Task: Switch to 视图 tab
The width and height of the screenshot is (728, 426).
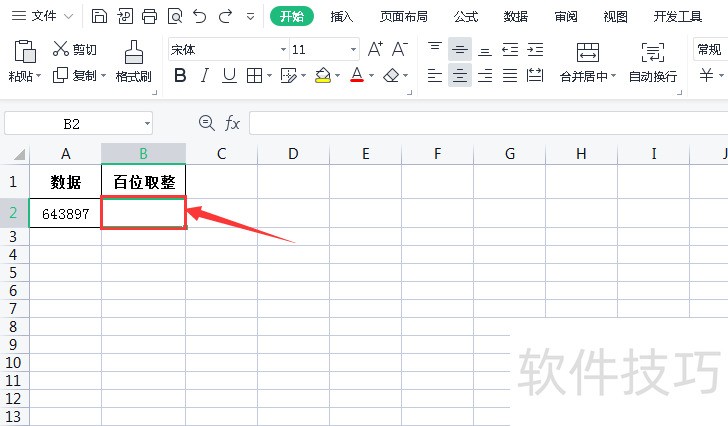Action: click(615, 17)
